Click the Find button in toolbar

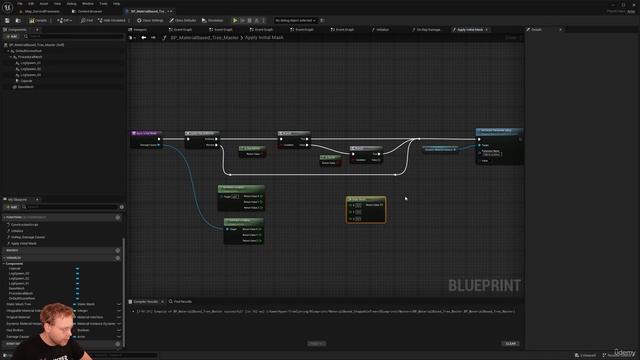(x=87, y=20)
